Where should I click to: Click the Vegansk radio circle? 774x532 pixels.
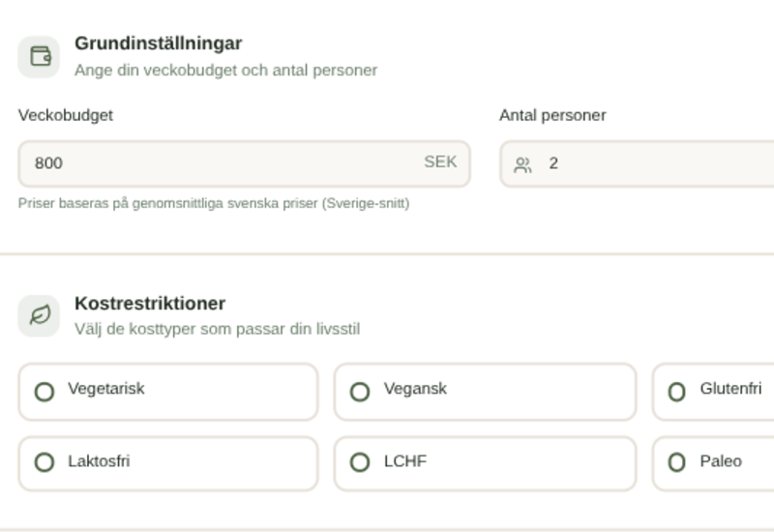point(360,392)
